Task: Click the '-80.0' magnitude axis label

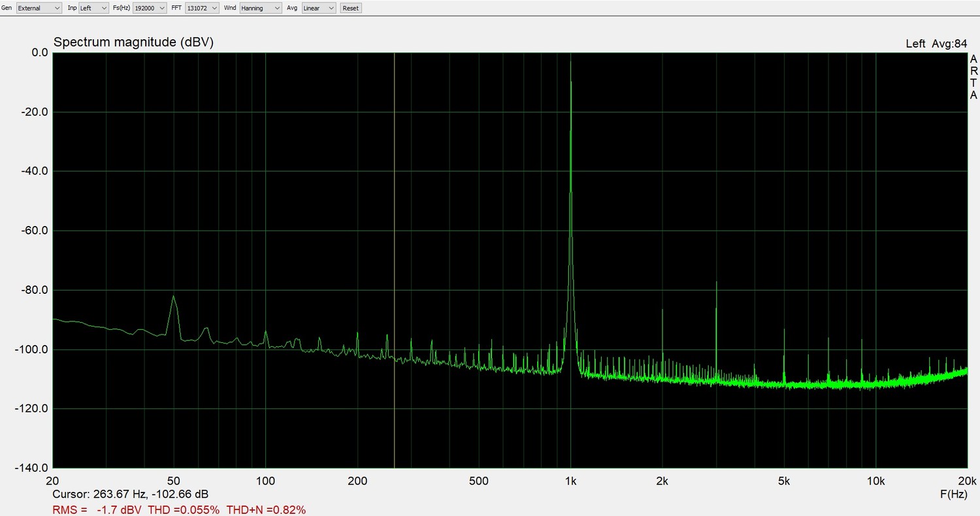Action: point(35,290)
